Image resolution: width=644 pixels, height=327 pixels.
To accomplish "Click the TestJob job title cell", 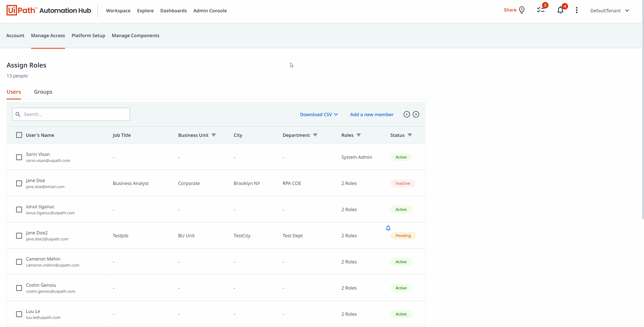I will pos(120,236).
